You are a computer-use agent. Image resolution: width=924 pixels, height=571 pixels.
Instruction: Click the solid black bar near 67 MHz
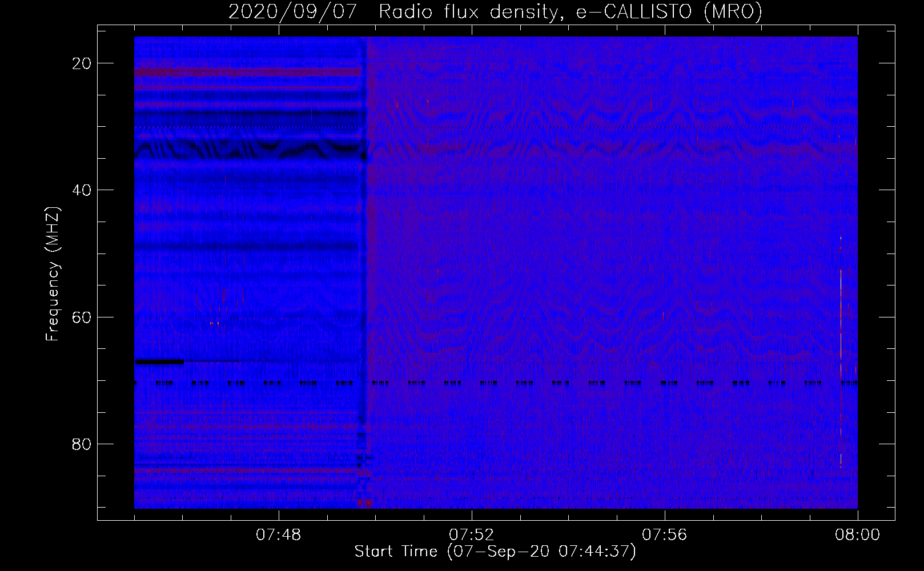point(159,361)
